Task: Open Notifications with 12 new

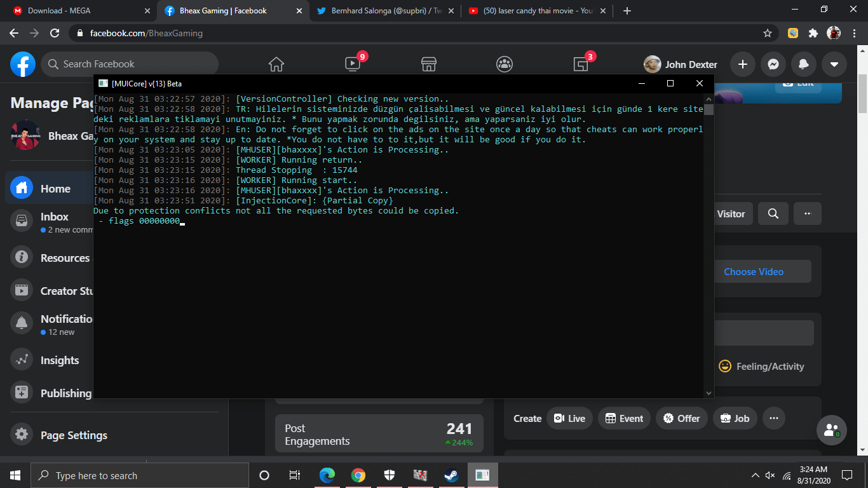Action: (x=50, y=324)
